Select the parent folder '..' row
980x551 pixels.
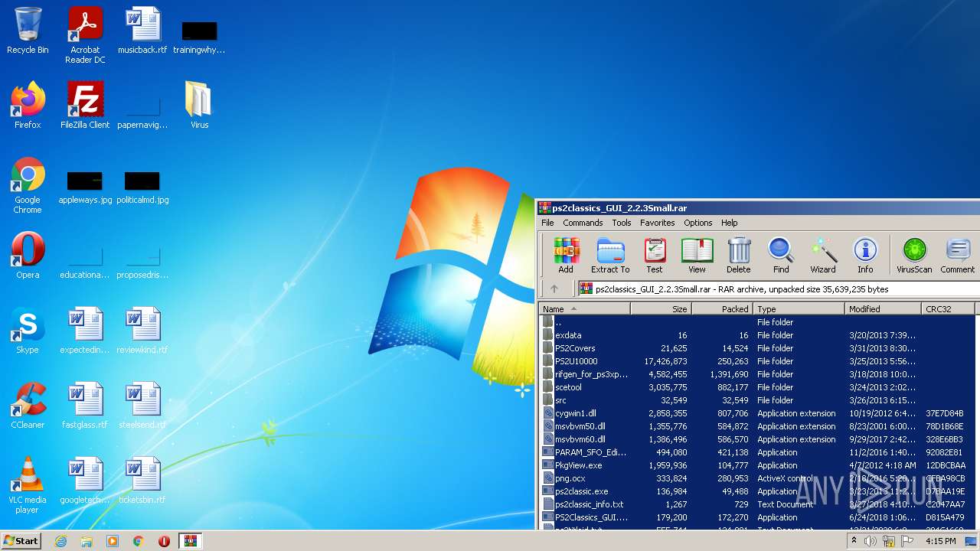(x=758, y=322)
